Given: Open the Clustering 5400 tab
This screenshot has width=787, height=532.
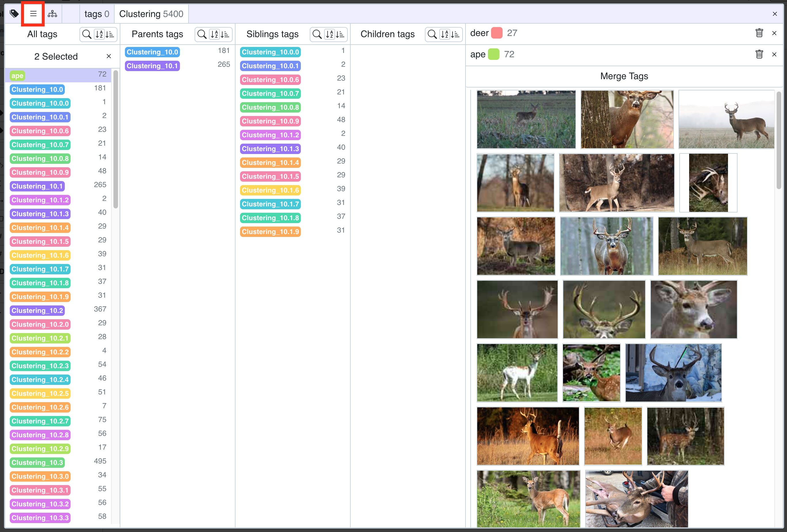Looking at the screenshot, I should point(151,14).
